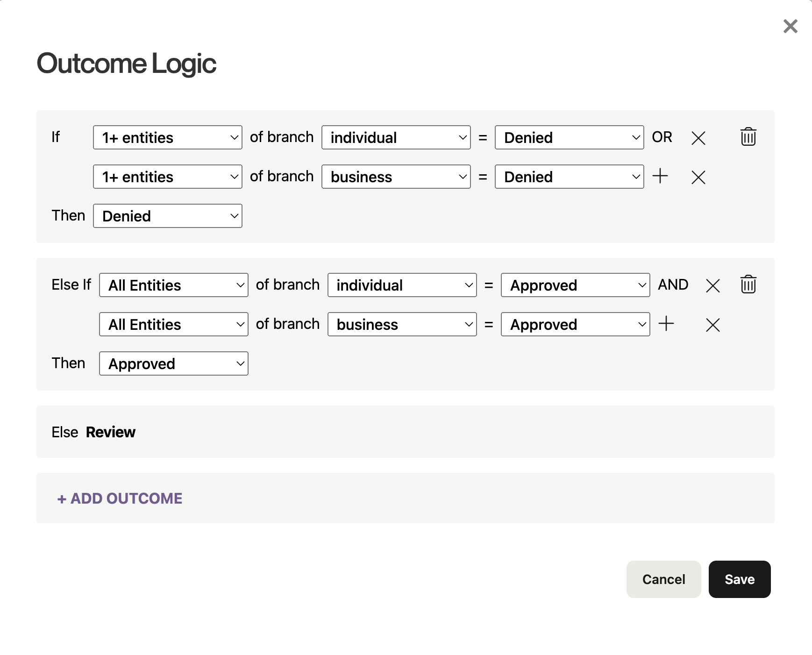Add condition after business Approved row
Viewport: 812px width, 655px height.
click(x=666, y=324)
